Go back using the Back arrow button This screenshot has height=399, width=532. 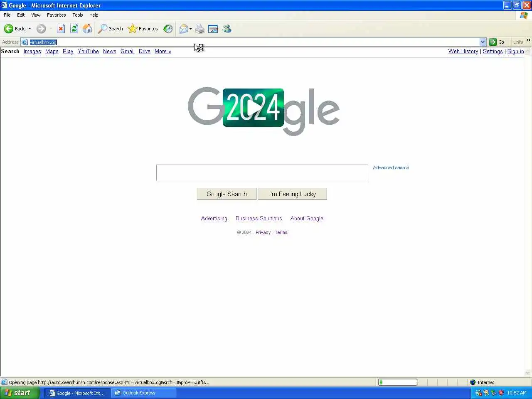(x=14, y=29)
